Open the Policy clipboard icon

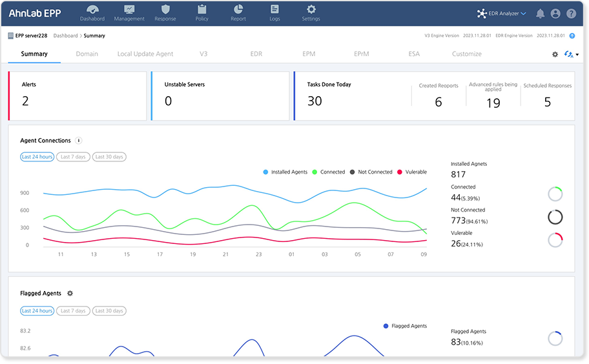click(x=201, y=10)
